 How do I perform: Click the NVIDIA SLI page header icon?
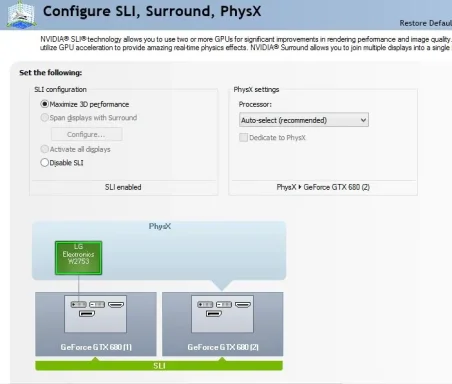click(x=21, y=15)
